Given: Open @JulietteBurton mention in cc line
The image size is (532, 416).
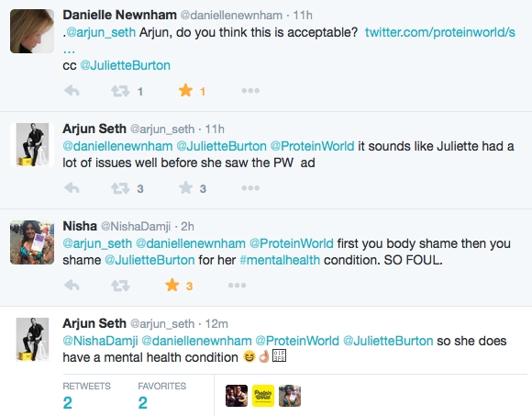Looking at the screenshot, I should (x=125, y=65).
